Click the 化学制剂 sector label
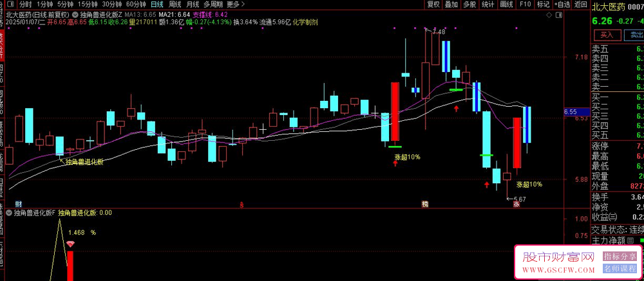This screenshot has height=281, width=644. coord(305,22)
